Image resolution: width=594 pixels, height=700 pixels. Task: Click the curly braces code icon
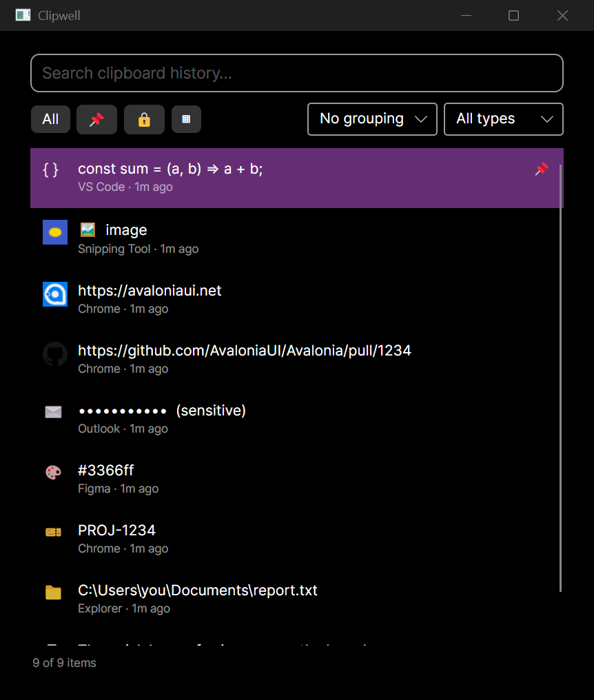50,169
